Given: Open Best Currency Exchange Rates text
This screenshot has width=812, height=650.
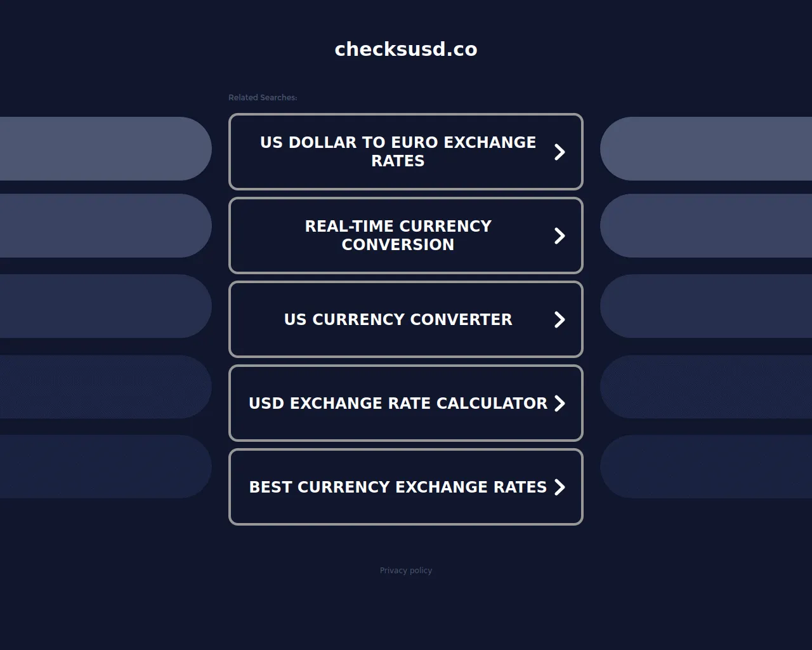Looking at the screenshot, I should point(398,487).
